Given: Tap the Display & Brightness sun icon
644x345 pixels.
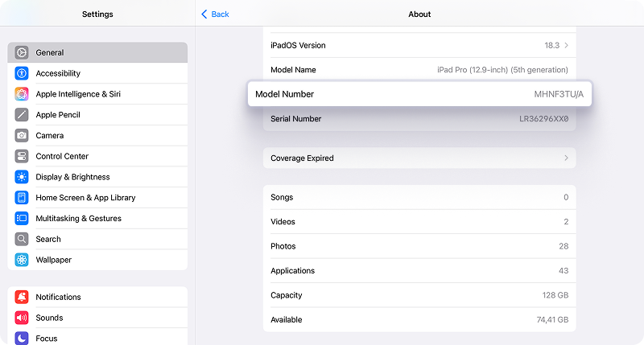Looking at the screenshot, I should (x=22, y=177).
